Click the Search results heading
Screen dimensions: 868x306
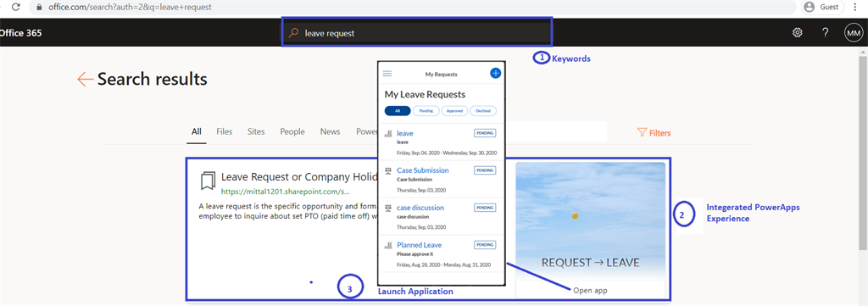(x=153, y=79)
